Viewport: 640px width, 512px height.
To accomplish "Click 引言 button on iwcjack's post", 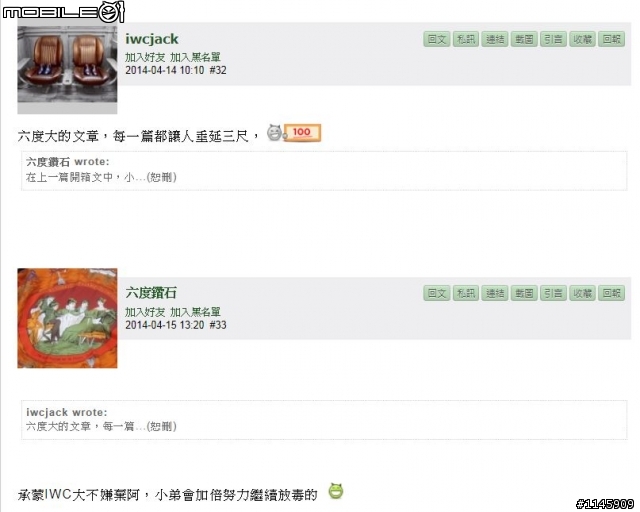I will tap(553, 39).
